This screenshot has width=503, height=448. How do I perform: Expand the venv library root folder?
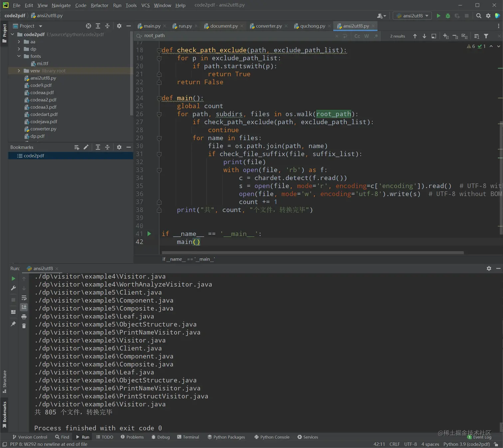click(x=19, y=71)
